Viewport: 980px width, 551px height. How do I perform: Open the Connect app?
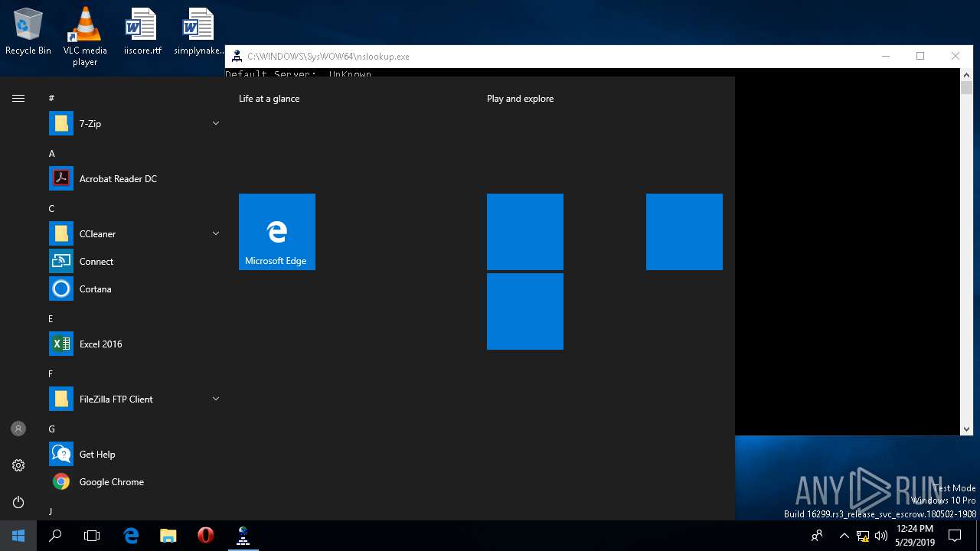pos(135,261)
